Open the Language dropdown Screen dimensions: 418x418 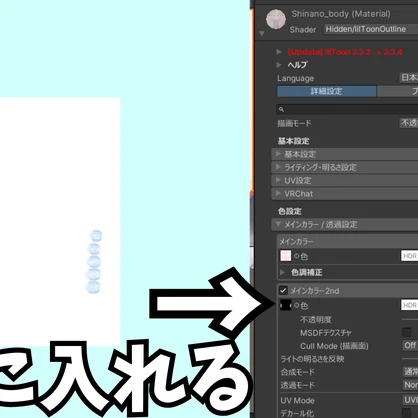click(x=409, y=78)
